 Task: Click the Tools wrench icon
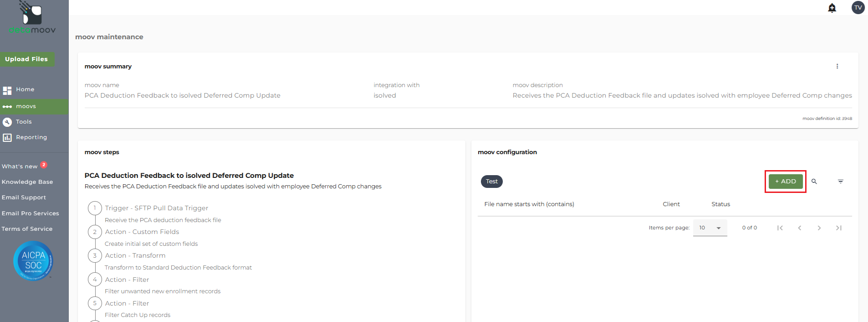(7, 122)
